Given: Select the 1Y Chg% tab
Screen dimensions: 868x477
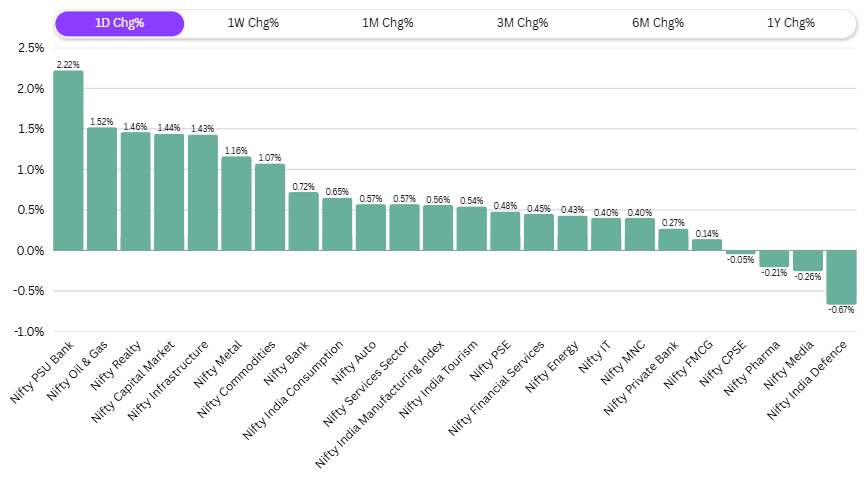Looking at the screenshot, I should coord(791,23).
